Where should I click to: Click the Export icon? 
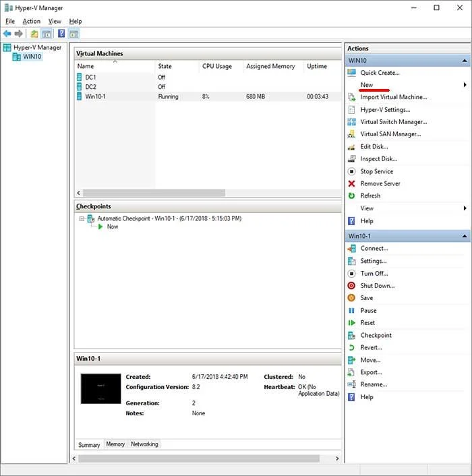(351, 372)
